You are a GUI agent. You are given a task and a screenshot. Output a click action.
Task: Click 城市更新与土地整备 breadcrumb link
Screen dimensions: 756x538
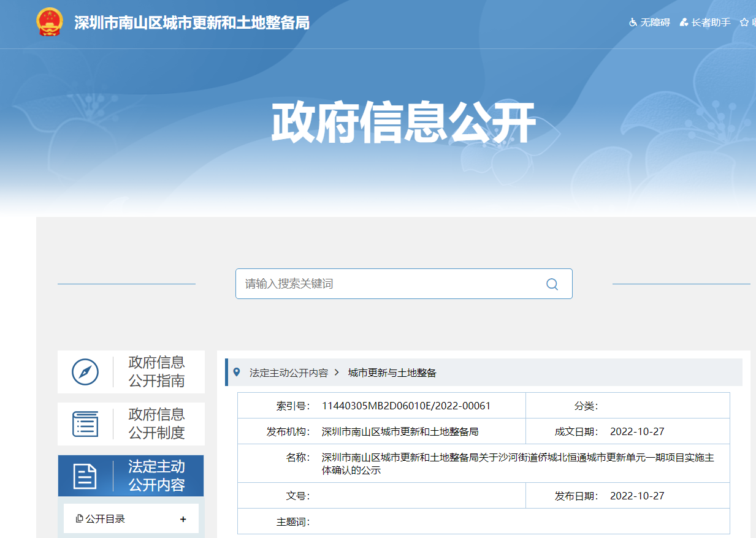392,373
